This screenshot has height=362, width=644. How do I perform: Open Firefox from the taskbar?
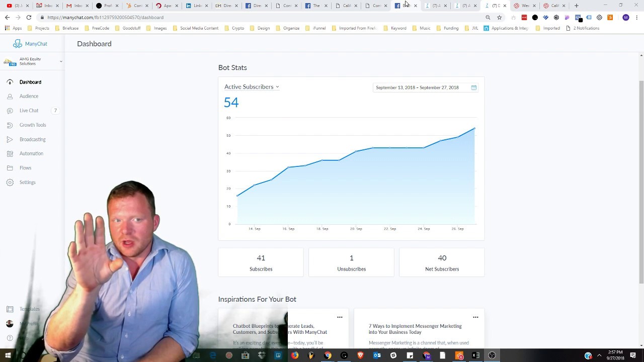click(x=295, y=355)
